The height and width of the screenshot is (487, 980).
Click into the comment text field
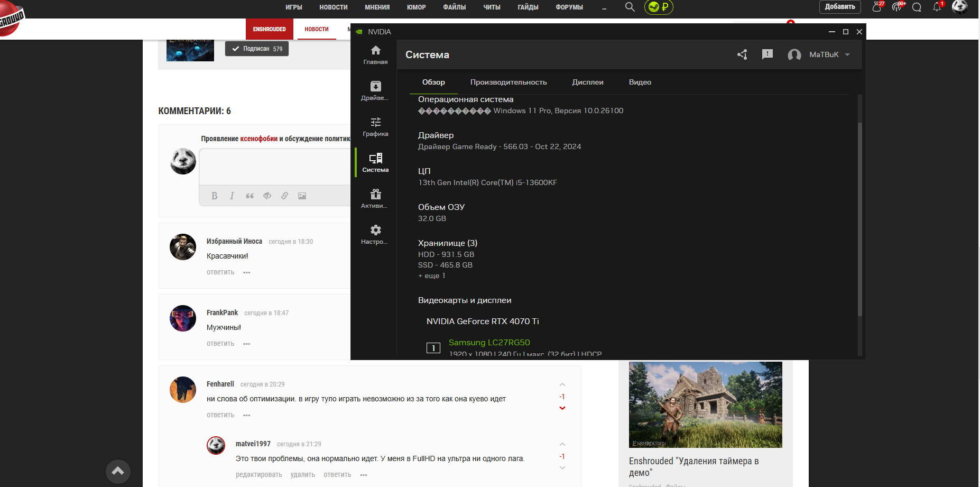pyautogui.click(x=275, y=167)
